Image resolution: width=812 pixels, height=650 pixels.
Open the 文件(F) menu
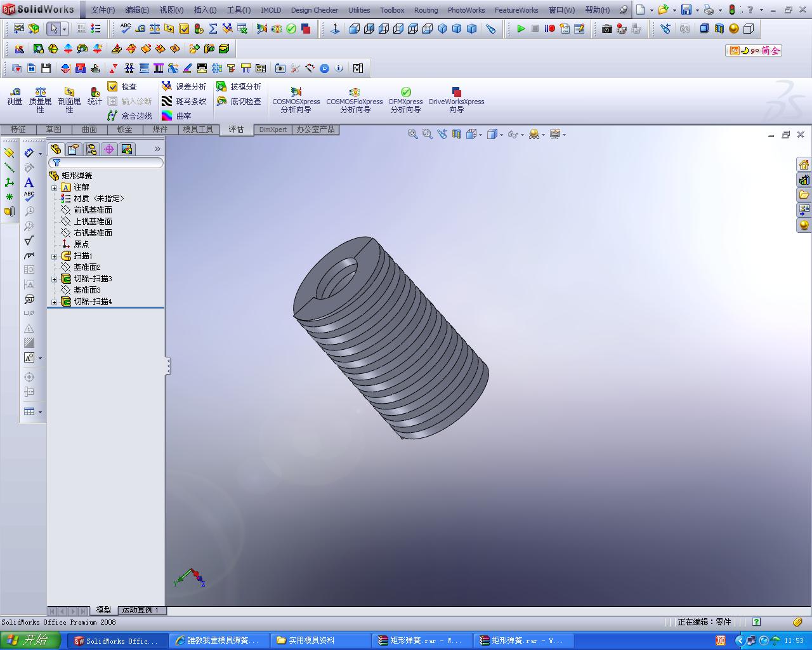coord(103,10)
